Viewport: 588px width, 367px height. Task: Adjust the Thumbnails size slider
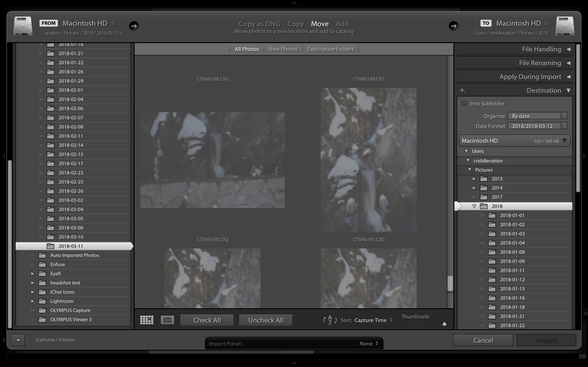pyautogui.click(x=444, y=324)
